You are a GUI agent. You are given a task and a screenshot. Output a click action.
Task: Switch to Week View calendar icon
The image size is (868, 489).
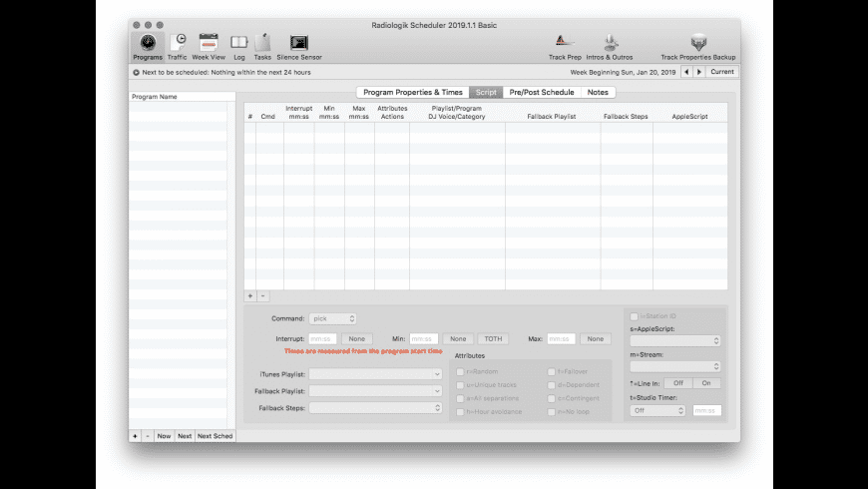[x=209, y=44]
